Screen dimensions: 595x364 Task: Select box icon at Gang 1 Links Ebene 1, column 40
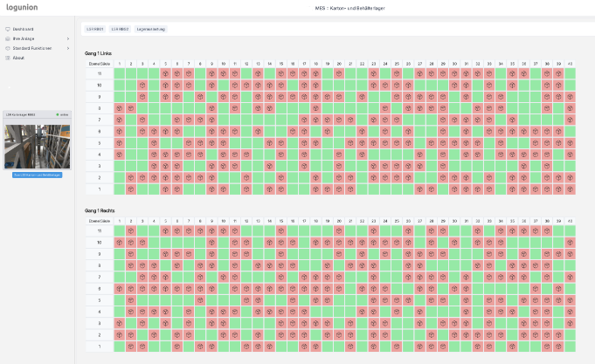click(570, 189)
